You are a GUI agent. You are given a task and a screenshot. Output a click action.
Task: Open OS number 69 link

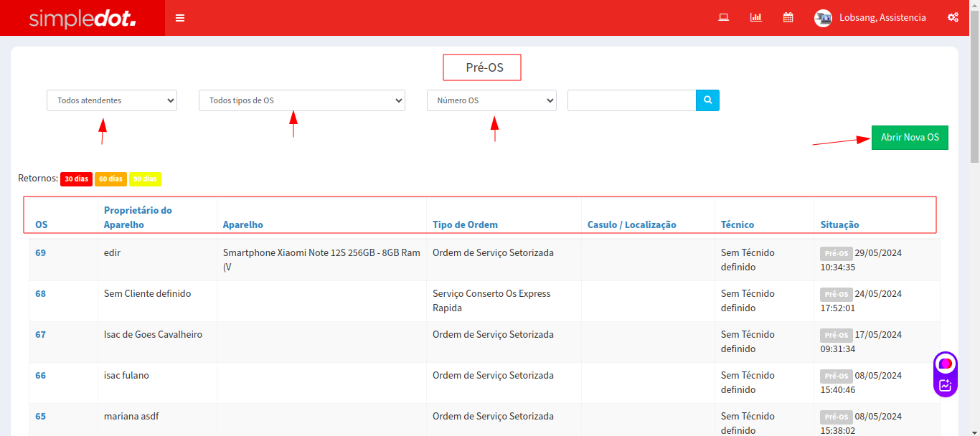pos(40,252)
